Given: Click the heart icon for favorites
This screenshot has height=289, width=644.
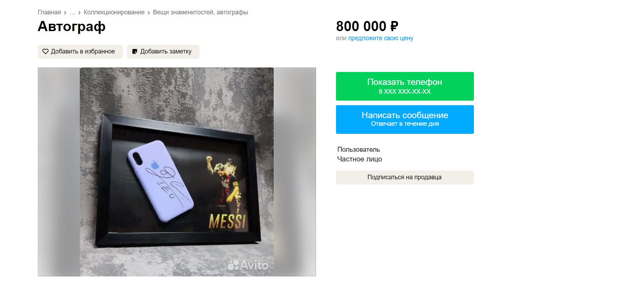Looking at the screenshot, I should (x=45, y=51).
